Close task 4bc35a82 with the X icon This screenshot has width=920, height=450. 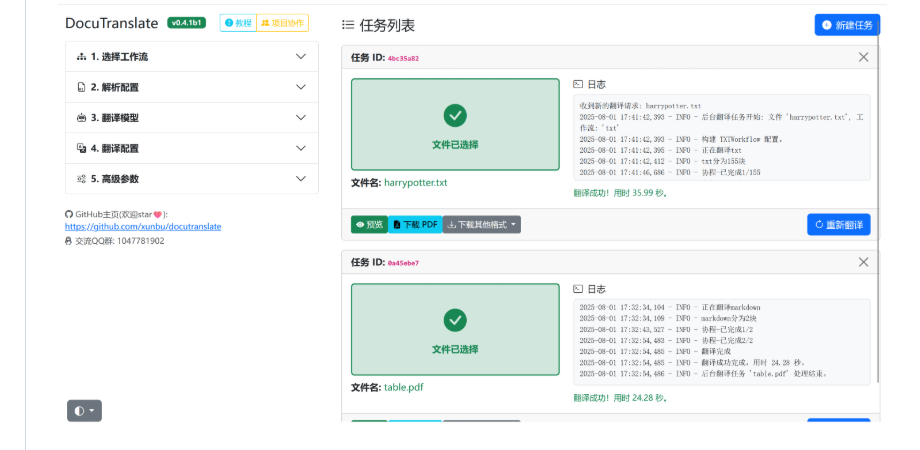864,58
